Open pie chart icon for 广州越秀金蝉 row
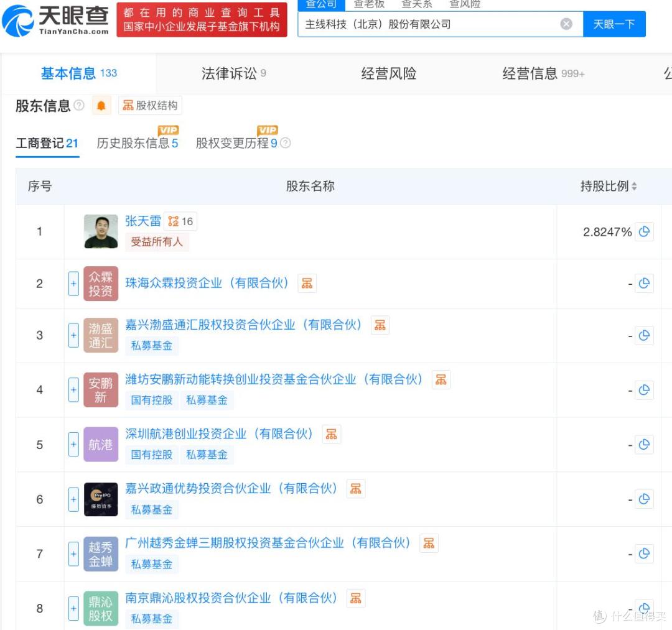Viewport: 672px width, 630px height. (644, 554)
